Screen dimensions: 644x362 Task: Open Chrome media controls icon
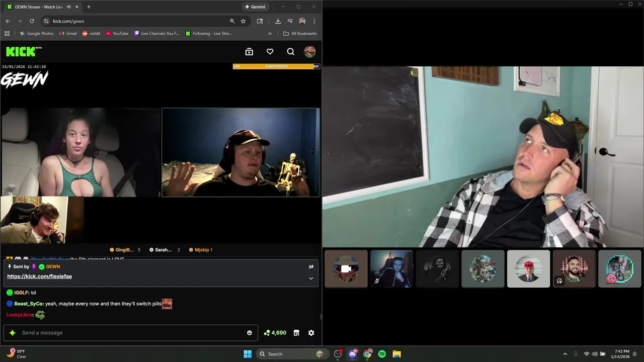[290, 21]
